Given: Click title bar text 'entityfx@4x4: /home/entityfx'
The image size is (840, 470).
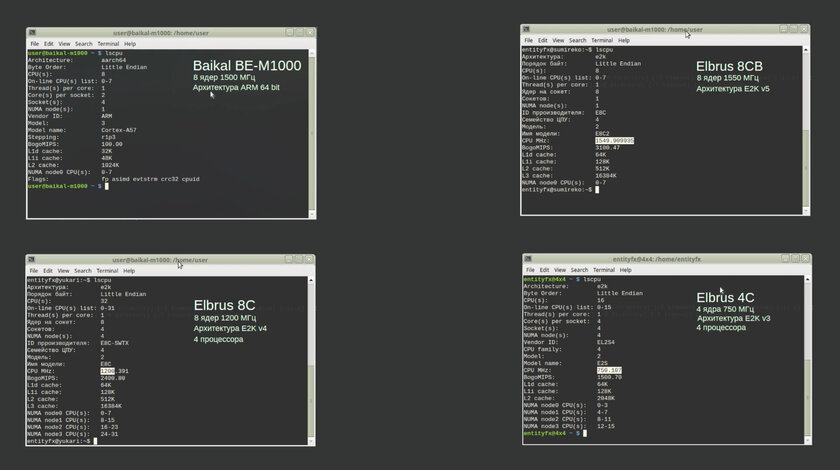Looking at the screenshot, I should point(657,259).
